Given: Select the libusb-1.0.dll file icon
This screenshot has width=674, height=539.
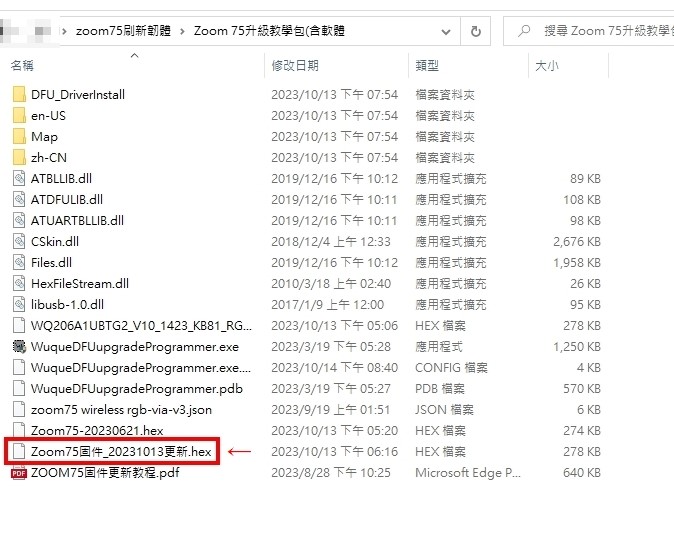Looking at the screenshot, I should [18, 304].
